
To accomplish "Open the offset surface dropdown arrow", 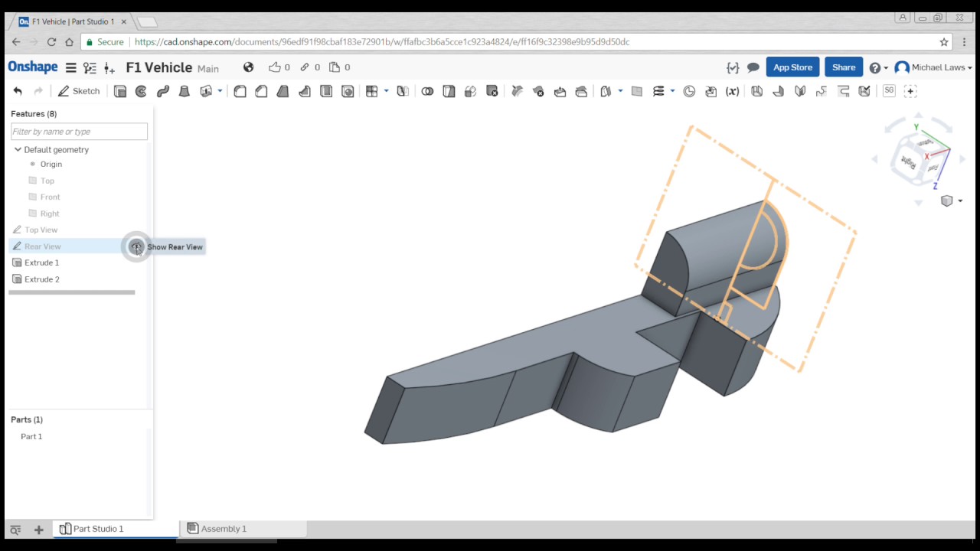I will pyautogui.click(x=620, y=91).
